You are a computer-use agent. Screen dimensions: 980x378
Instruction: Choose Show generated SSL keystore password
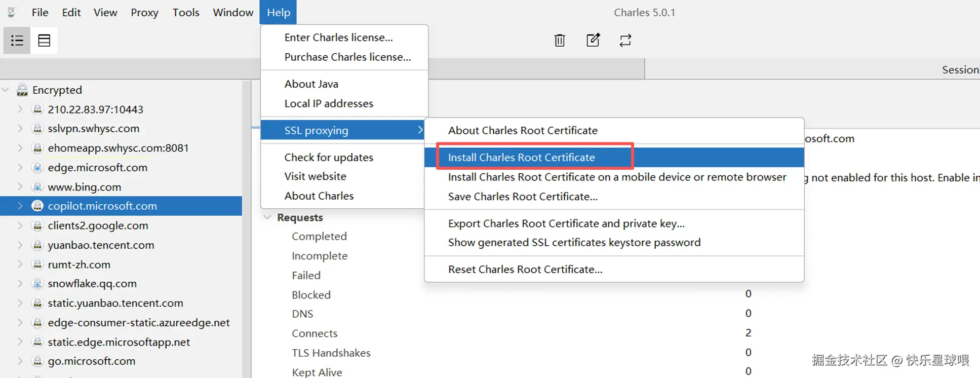(x=614, y=242)
